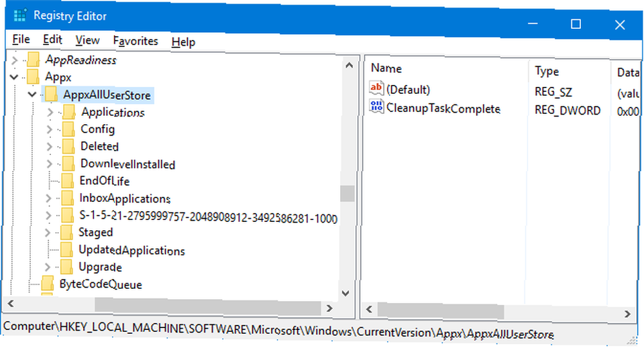Select the CleanupTaskComplete DWORD value icon
644x348 pixels.
pyautogui.click(x=377, y=107)
